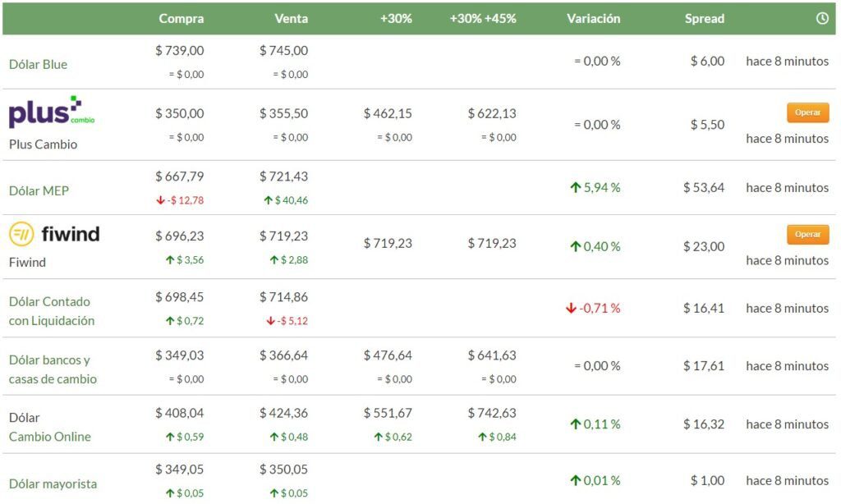Sort by the Compra column header
This screenshot has height=504, width=841.
(x=181, y=18)
